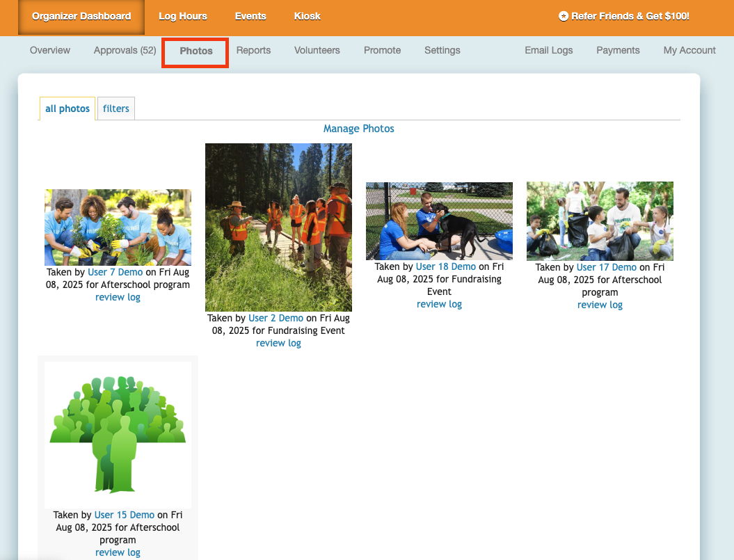Screen dimensions: 734x560
Task: Open the forest trail crew photo
Action: (x=278, y=227)
